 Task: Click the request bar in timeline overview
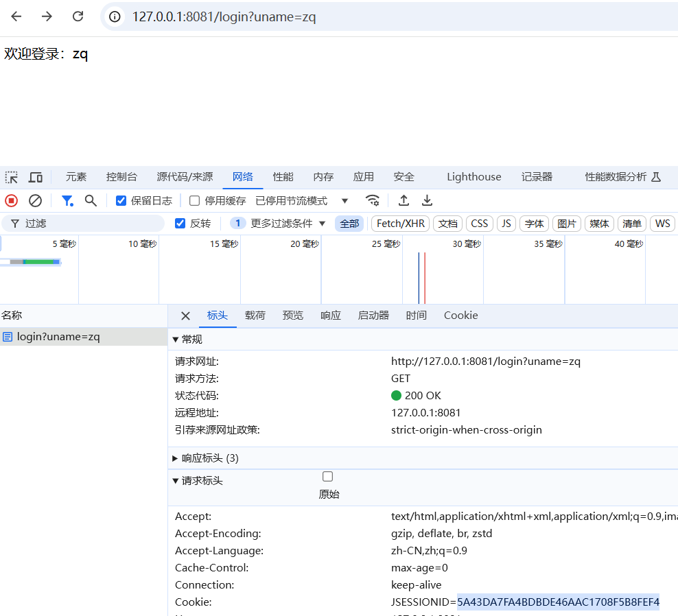pos(36,262)
